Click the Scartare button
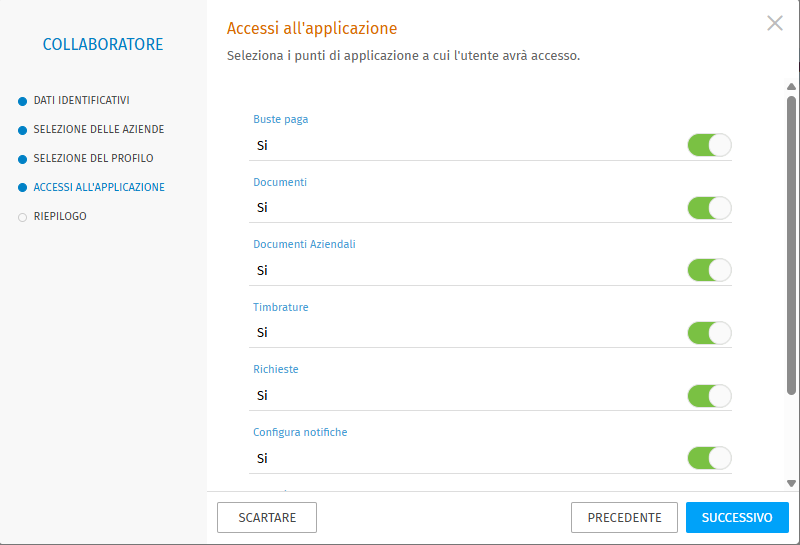 (267, 517)
